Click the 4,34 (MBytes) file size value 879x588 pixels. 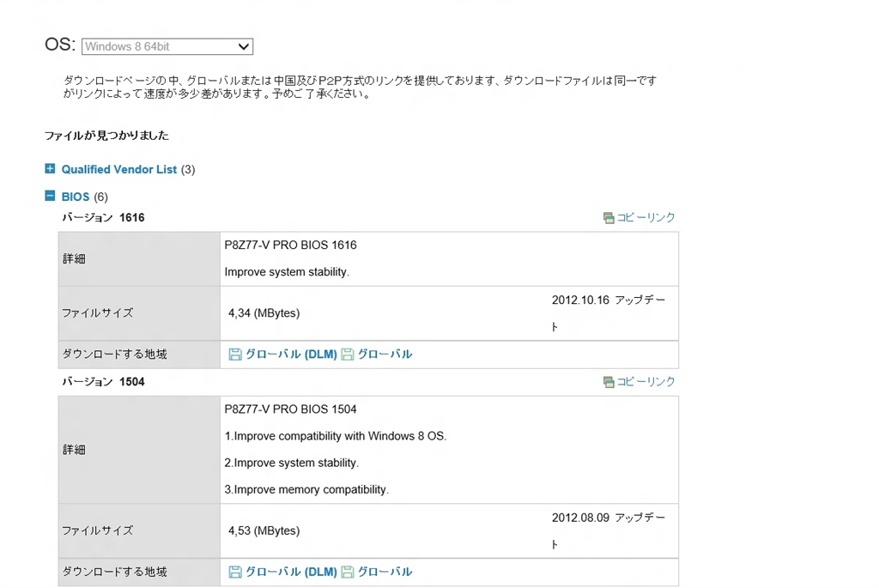pos(264,313)
